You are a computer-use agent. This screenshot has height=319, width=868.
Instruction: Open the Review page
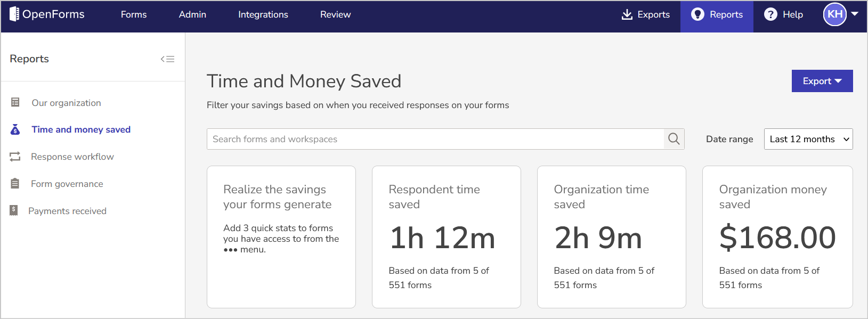click(x=335, y=15)
